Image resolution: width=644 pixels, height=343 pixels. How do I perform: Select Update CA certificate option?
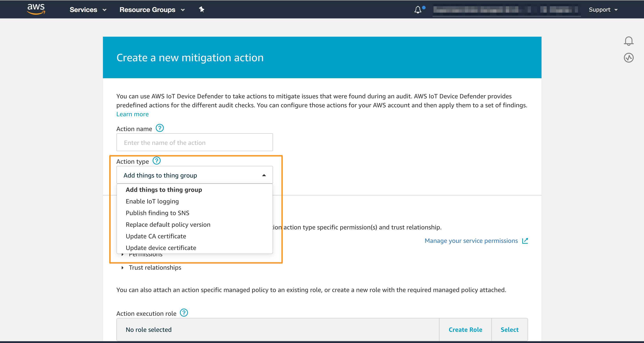click(x=194, y=236)
